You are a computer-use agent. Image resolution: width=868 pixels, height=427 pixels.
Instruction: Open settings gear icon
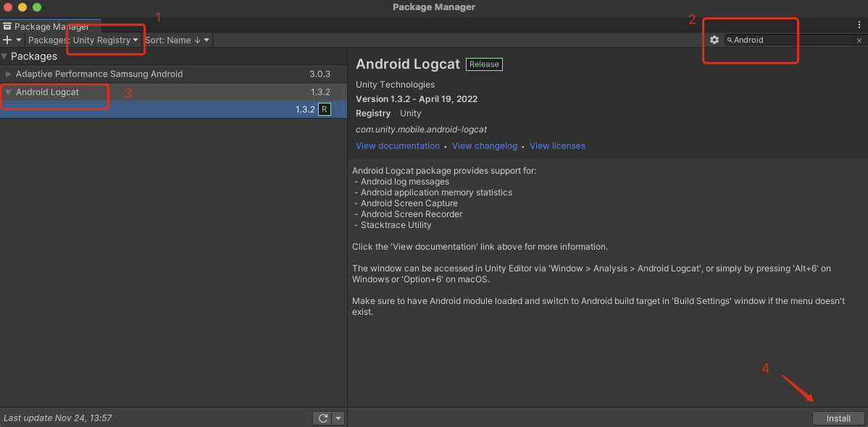click(x=714, y=40)
